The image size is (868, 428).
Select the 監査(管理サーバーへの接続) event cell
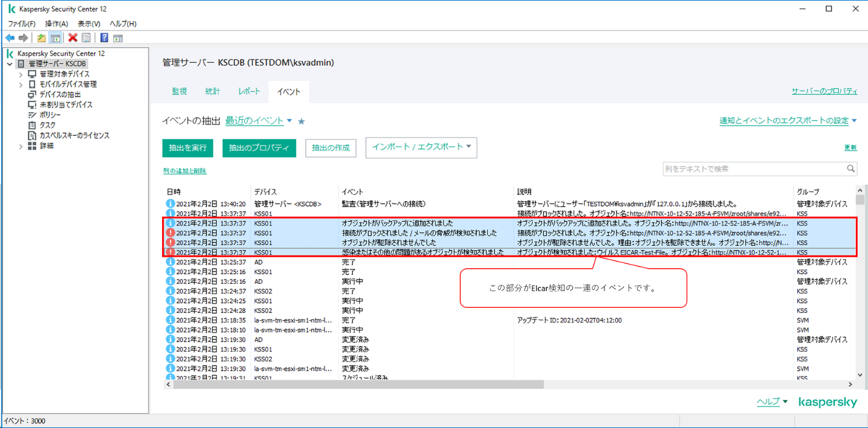click(x=383, y=204)
